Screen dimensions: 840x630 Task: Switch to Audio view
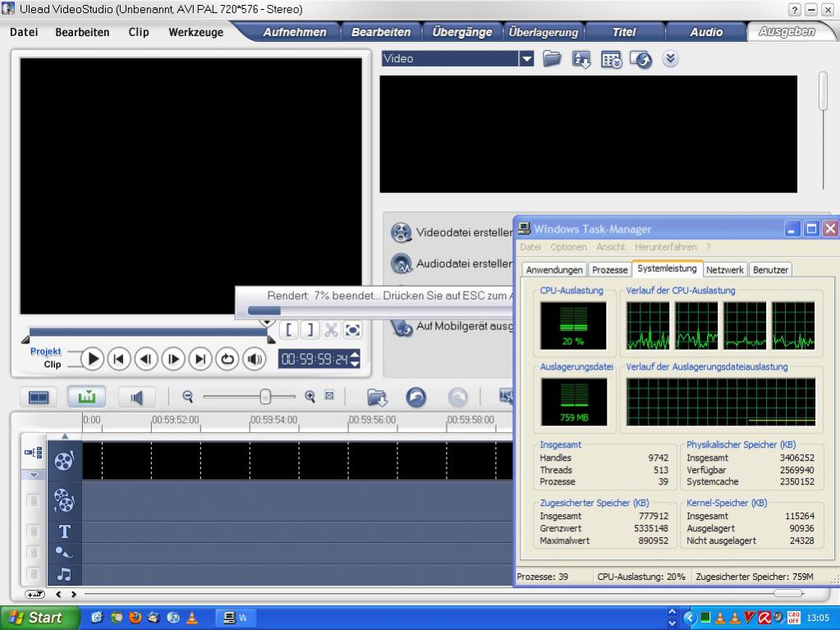(x=136, y=397)
